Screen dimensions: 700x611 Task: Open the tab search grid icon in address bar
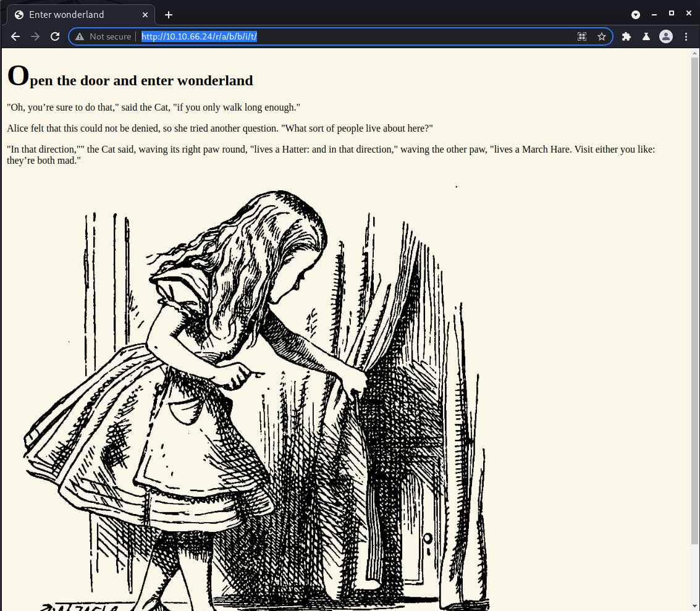tap(582, 36)
